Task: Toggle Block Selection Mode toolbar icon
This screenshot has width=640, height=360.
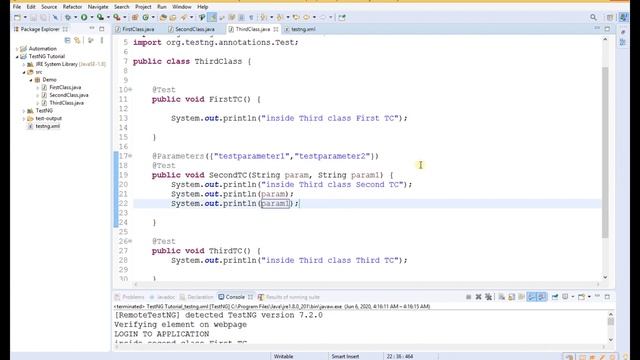Action: click(241, 18)
